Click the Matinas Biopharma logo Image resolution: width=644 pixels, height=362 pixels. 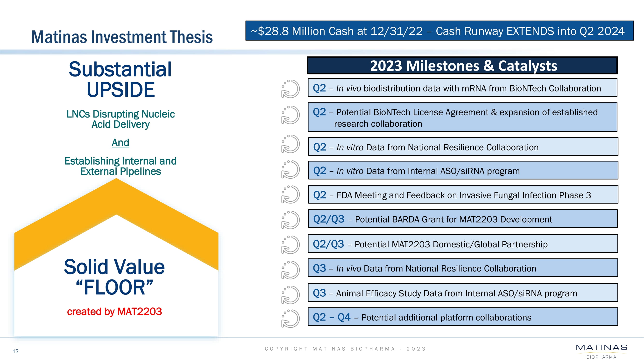tap(601, 351)
